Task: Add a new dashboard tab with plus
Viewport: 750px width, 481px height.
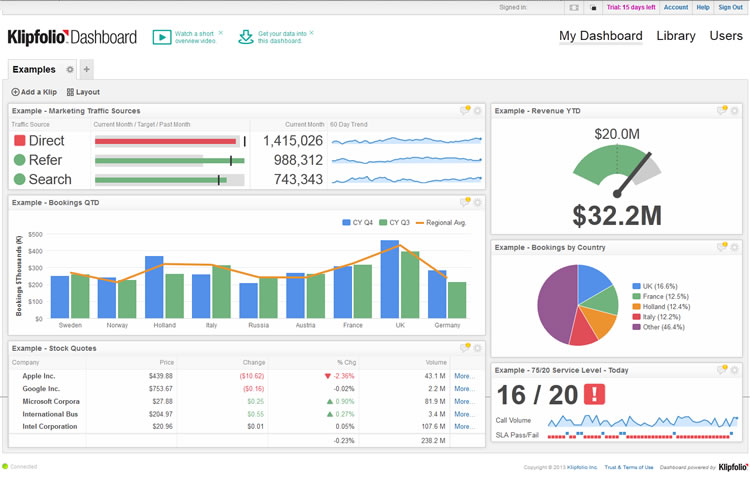Action: 87,70
